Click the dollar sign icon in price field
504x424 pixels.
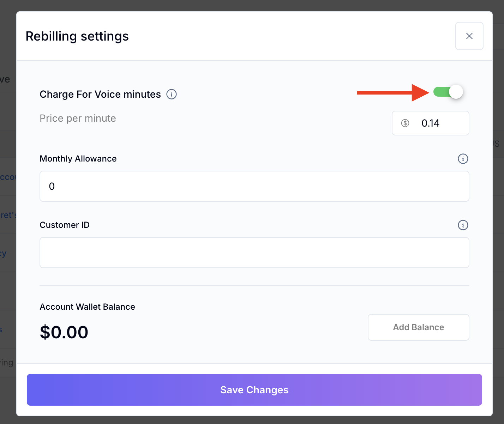[x=405, y=123]
